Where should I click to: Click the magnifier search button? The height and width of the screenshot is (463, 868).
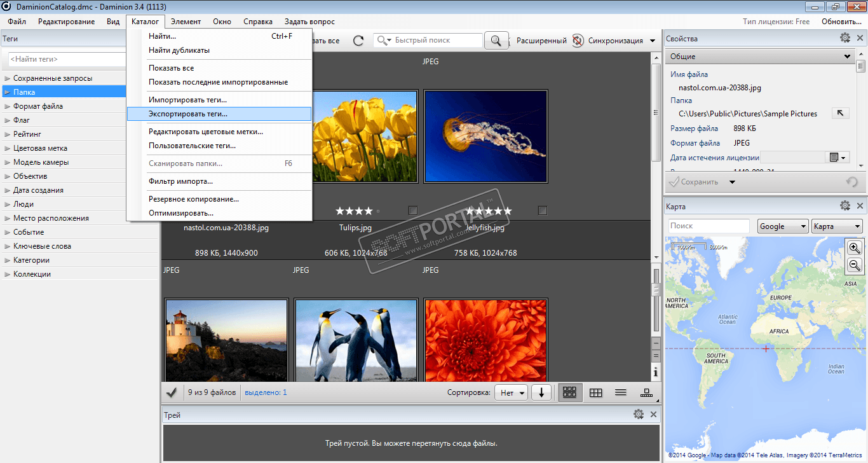(497, 40)
